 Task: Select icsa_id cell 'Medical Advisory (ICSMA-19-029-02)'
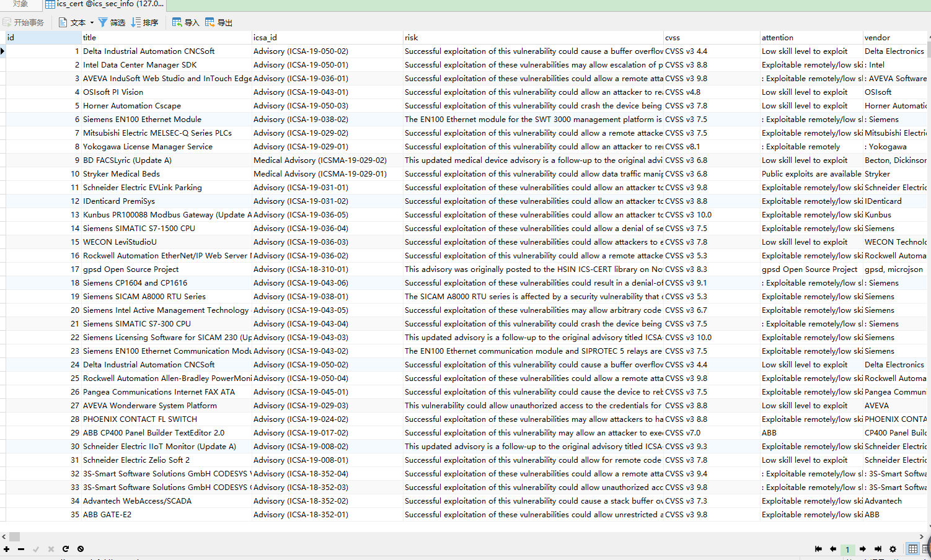pos(327,160)
